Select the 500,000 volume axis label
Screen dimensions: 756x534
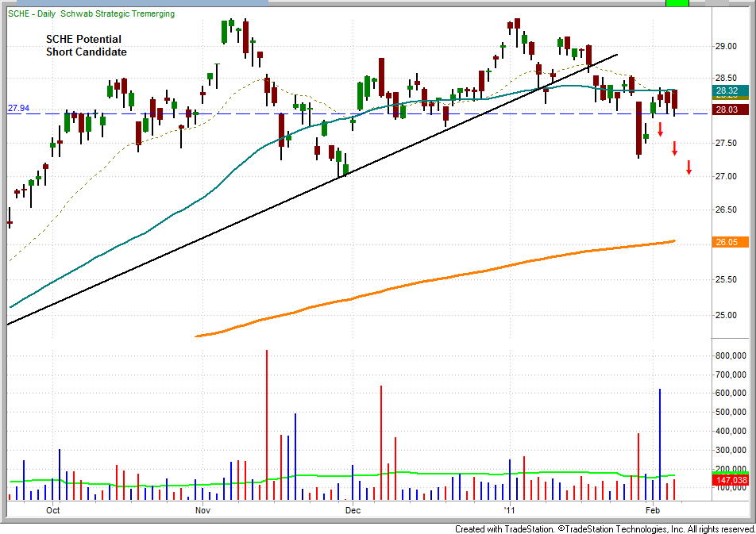731,412
